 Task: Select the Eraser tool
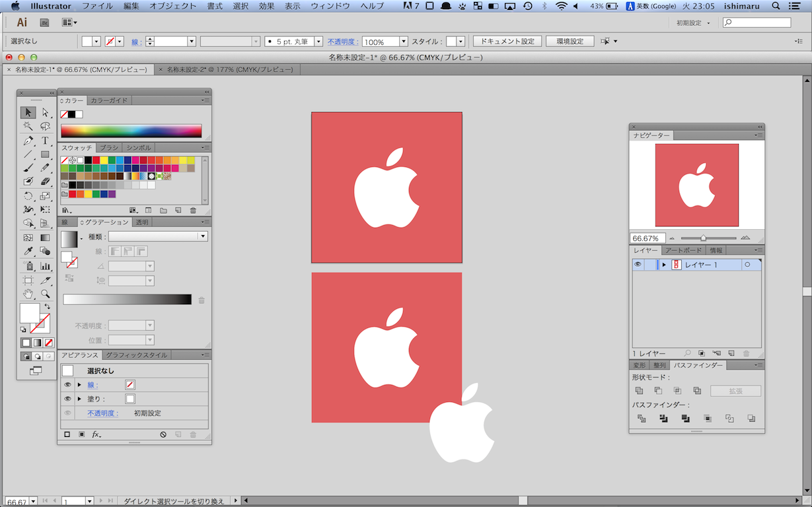click(x=45, y=182)
